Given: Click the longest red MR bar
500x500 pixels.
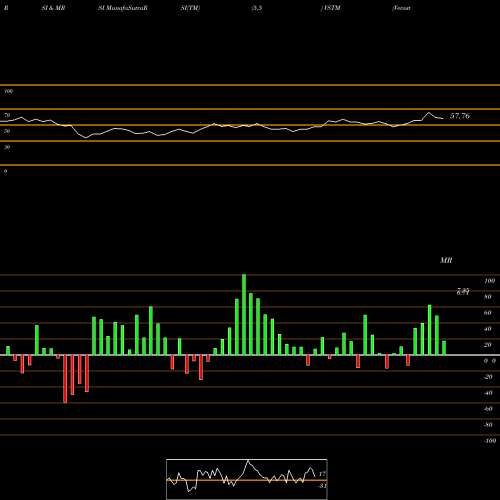Looking at the screenshot, I should click(65, 379).
